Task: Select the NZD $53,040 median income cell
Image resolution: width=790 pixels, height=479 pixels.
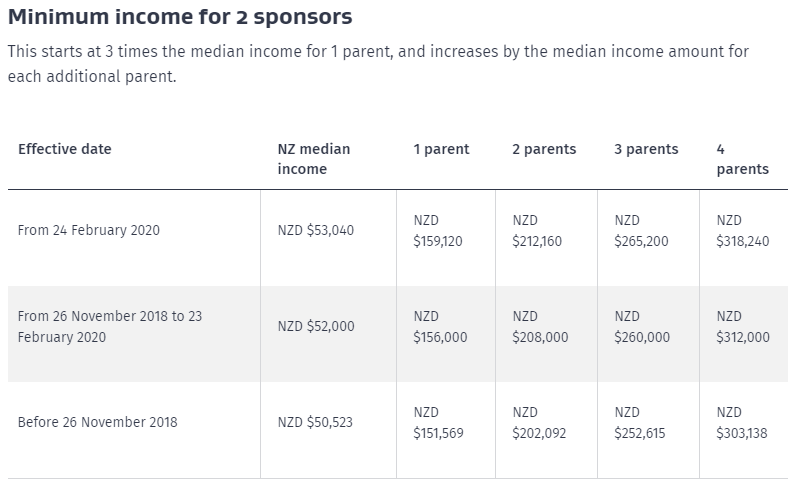Action: (315, 230)
